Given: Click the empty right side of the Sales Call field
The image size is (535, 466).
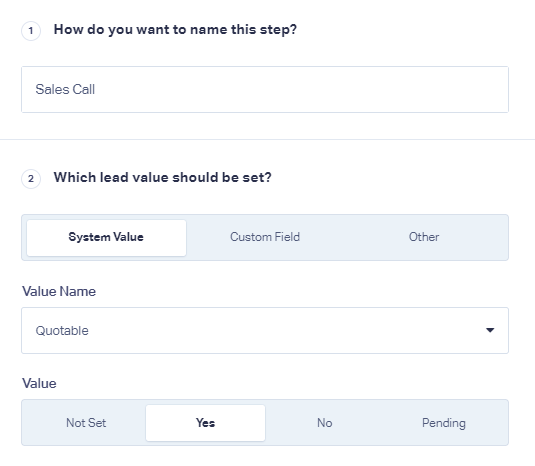Looking at the screenshot, I should [375, 89].
